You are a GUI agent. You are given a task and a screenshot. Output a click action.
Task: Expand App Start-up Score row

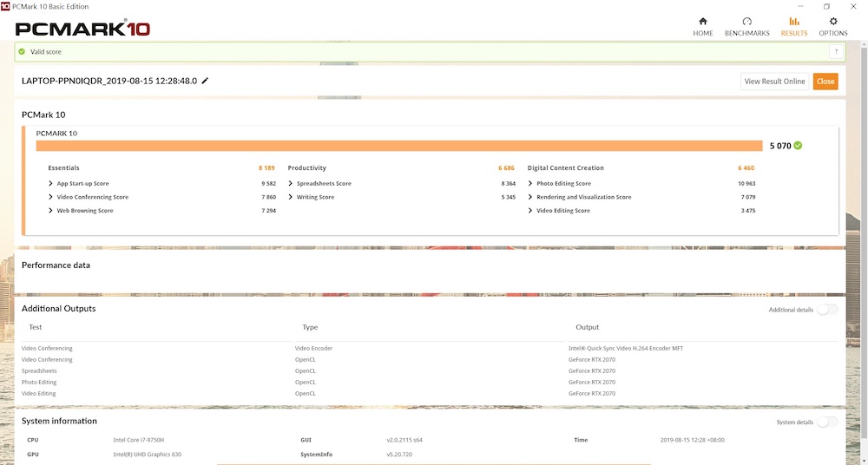click(51, 184)
